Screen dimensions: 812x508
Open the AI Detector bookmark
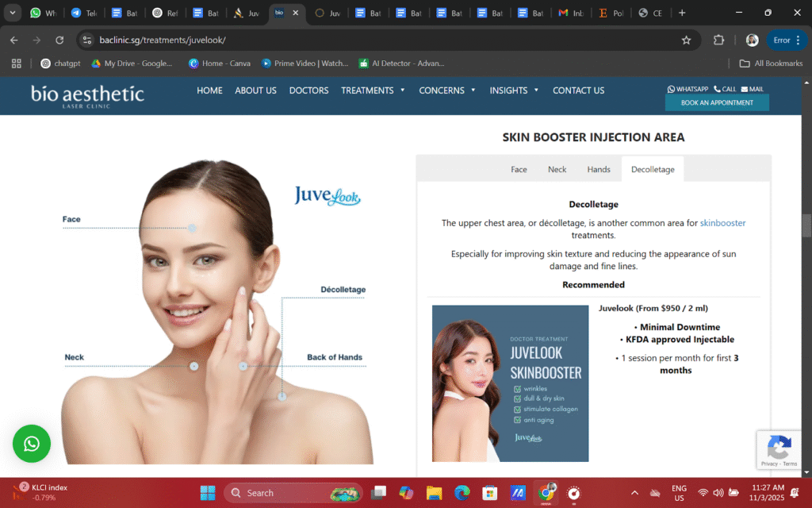coord(401,63)
